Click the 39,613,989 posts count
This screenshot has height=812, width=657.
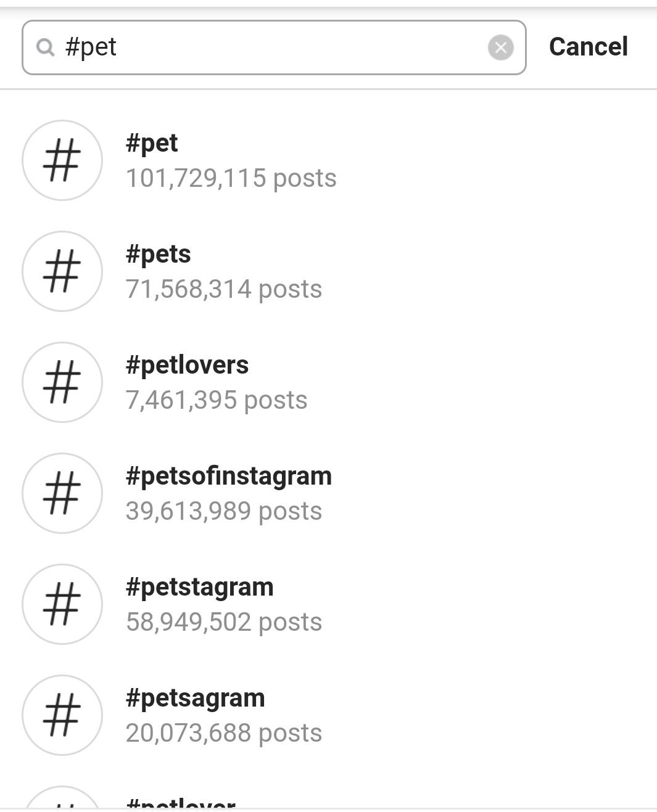223,511
